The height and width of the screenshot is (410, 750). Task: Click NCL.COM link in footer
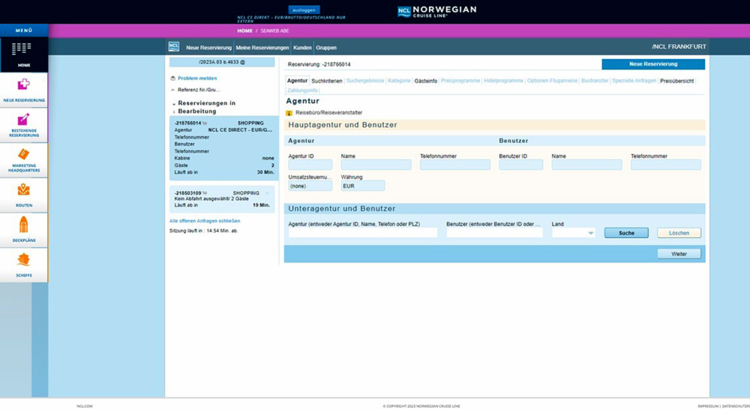[85, 406]
